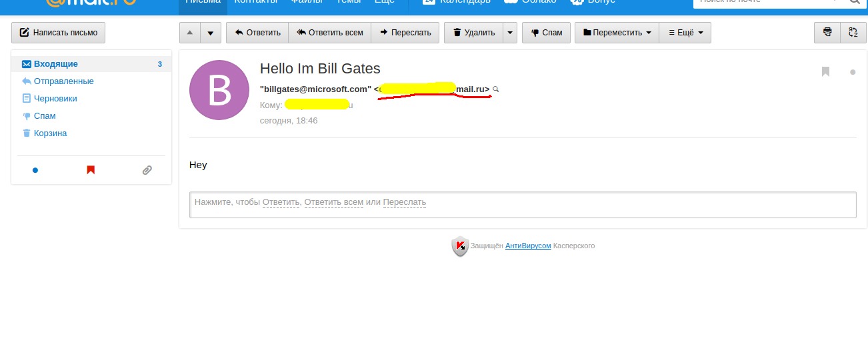Screen dimensions: 868x341
Task: Open the translate icon button at the far right
Action: click(853, 32)
